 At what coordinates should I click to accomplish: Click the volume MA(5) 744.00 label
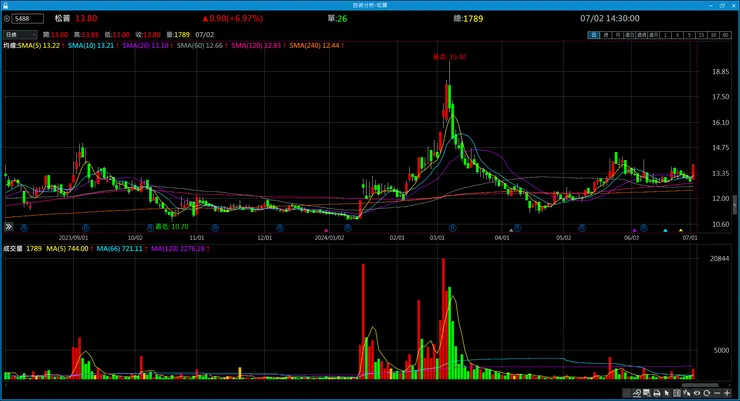(67, 249)
